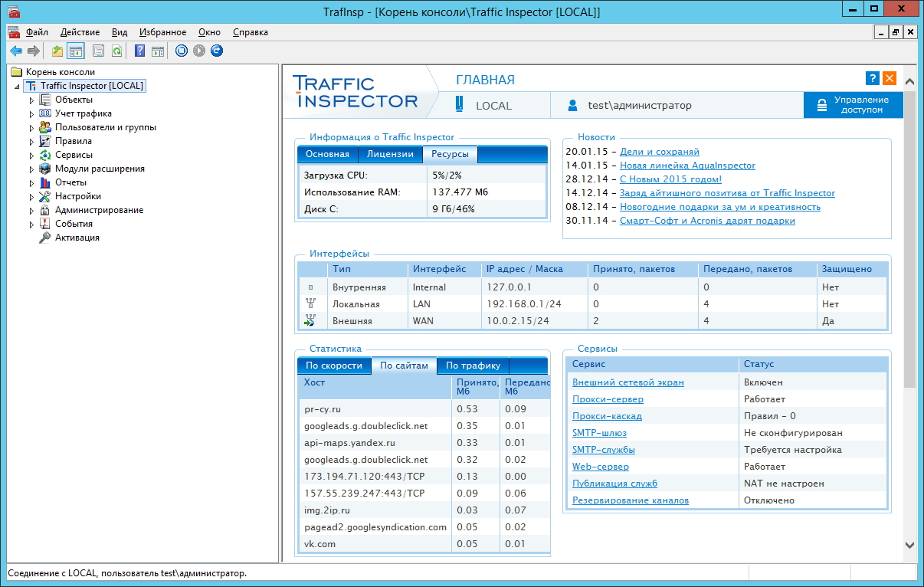Image resolution: width=924 pixels, height=587 pixels.
Task: Switch to the Лицензии tab
Action: pyautogui.click(x=390, y=154)
